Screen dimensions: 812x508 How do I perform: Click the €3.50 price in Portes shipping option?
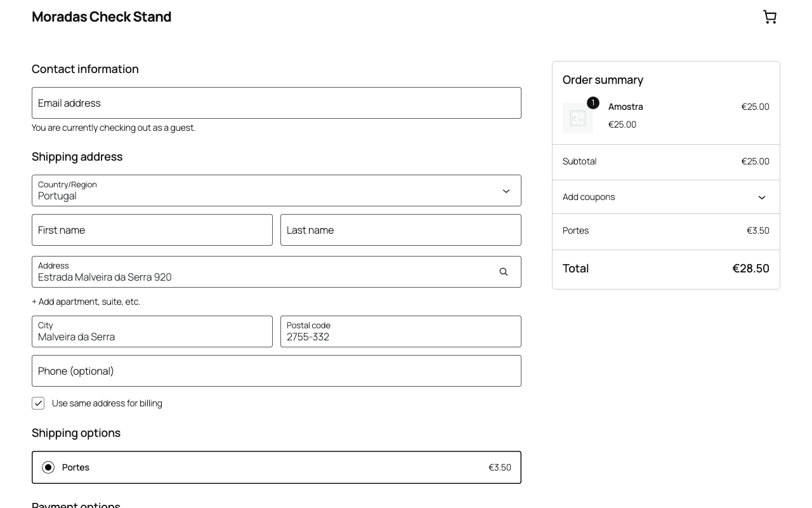(x=500, y=467)
